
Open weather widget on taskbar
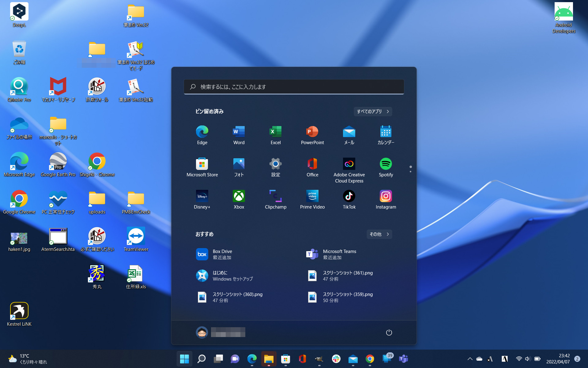(x=28, y=359)
